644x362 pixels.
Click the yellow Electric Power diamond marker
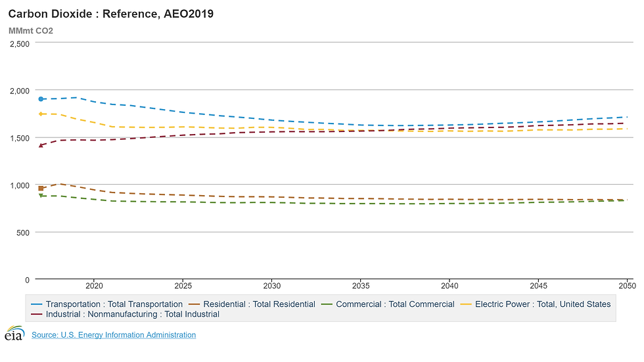(41, 114)
